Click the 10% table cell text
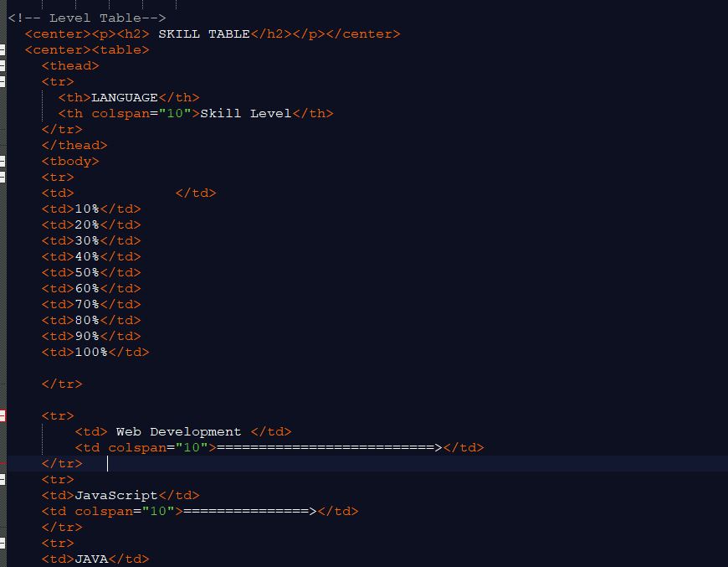Screen dimensions: 728x567 click(x=87, y=209)
